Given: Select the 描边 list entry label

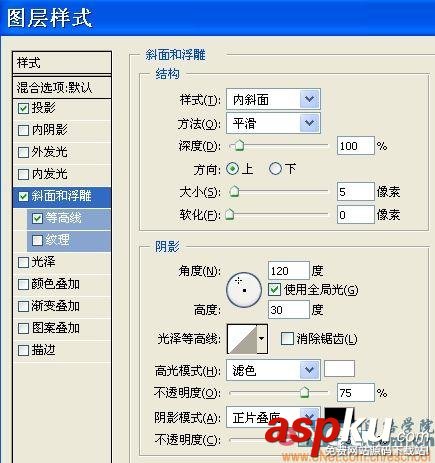Looking at the screenshot, I should pyautogui.click(x=43, y=350).
